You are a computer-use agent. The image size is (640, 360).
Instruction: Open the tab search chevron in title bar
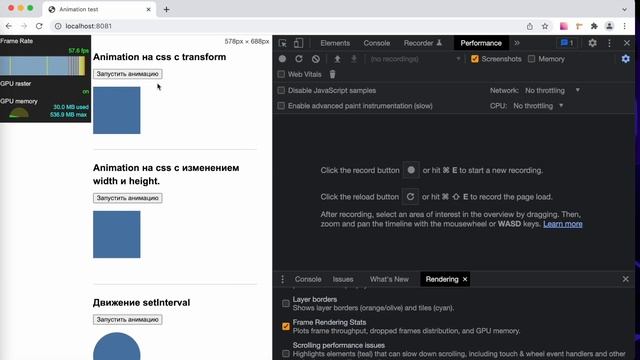[x=624, y=9]
